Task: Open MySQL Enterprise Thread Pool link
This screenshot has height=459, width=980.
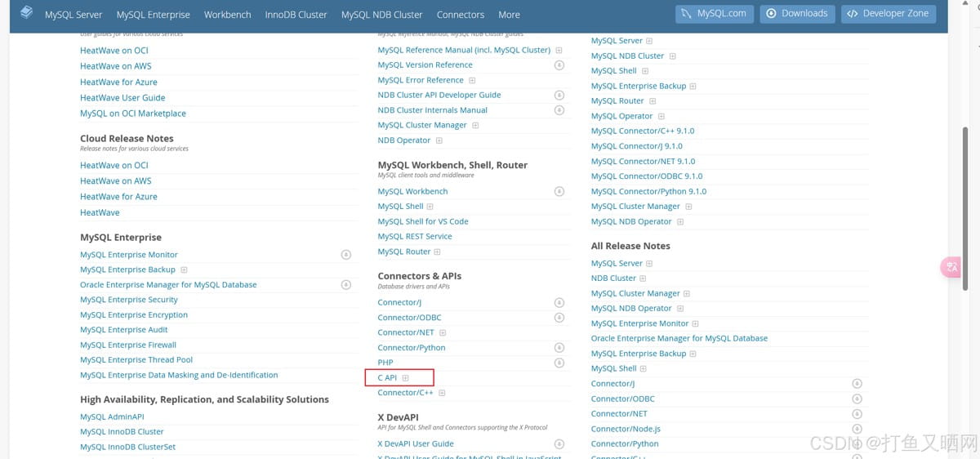Action: pos(136,360)
